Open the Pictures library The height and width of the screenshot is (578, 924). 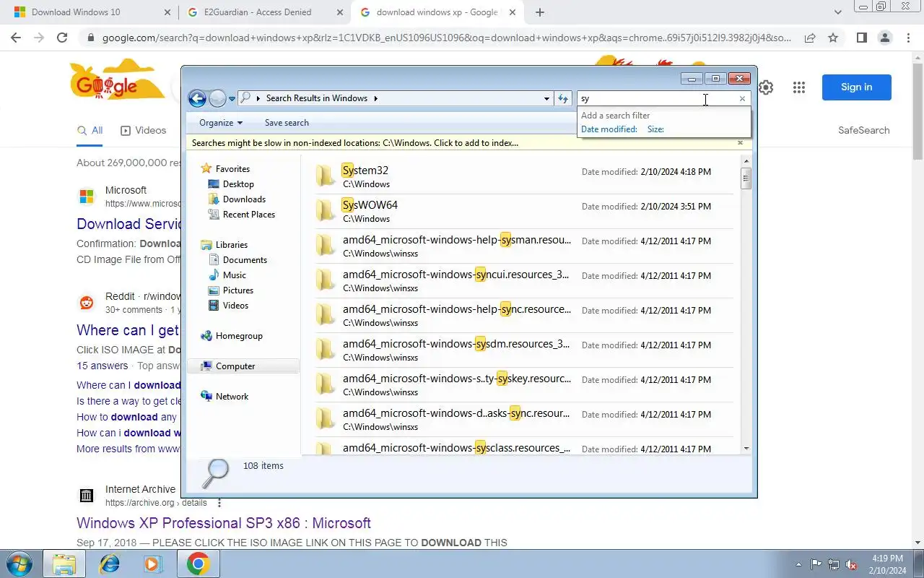237,290
